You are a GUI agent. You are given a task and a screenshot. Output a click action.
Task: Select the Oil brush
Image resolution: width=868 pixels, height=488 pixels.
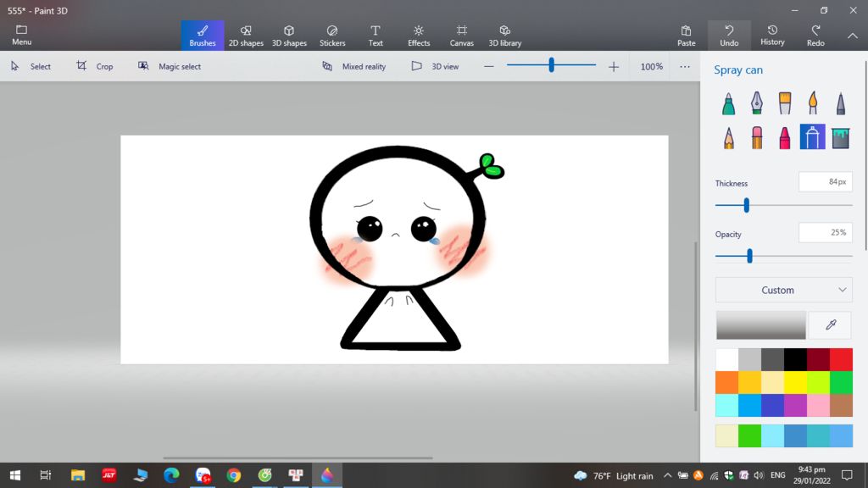(x=784, y=103)
